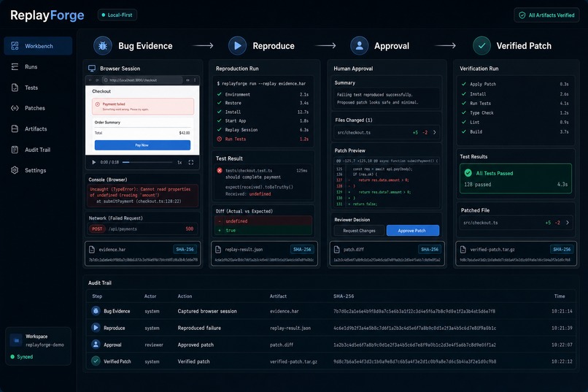This screenshot has height=392, width=588.
Task: Click patch.diff in Audit Trail table
Action: (x=282, y=345)
